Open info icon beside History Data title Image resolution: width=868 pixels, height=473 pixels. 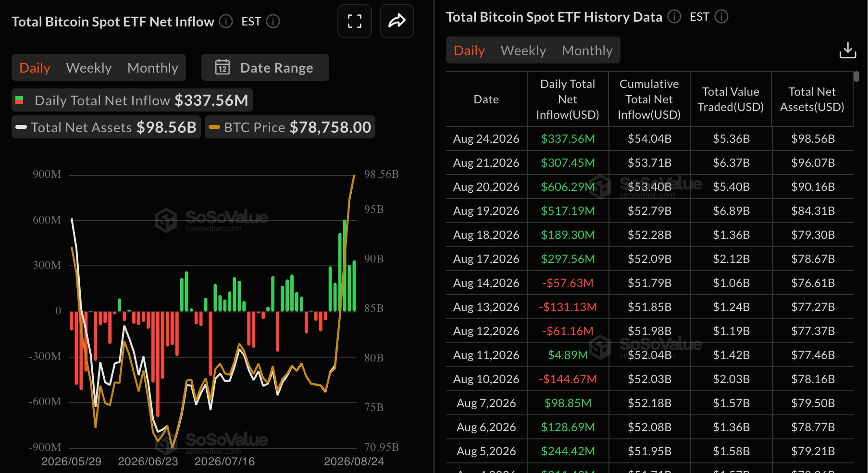point(674,17)
